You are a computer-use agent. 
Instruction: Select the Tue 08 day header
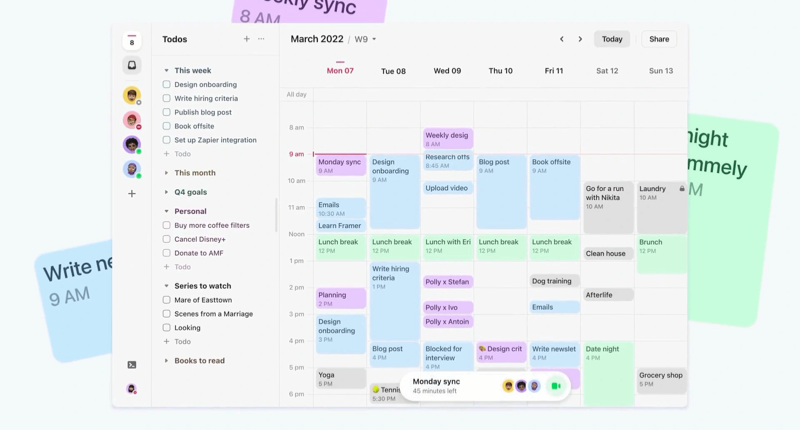click(x=393, y=71)
